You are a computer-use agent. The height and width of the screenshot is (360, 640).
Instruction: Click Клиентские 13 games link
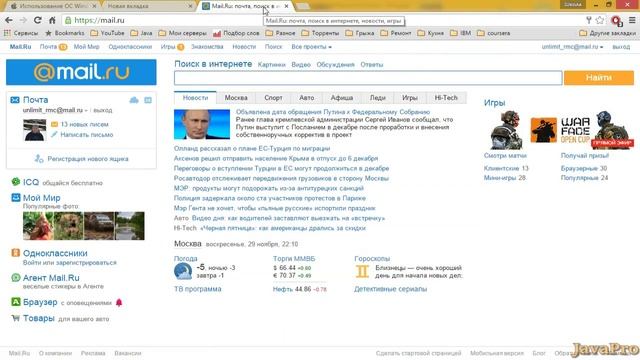pyautogui.click(x=506, y=168)
